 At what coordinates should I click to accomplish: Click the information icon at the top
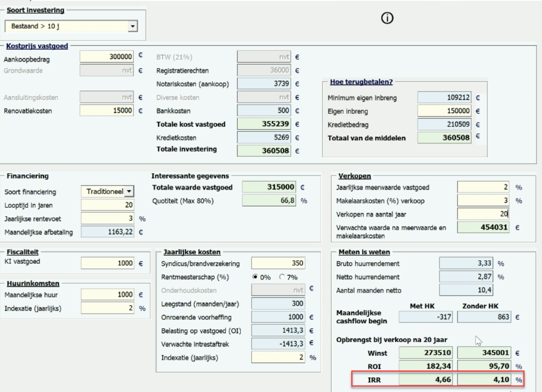[387, 18]
